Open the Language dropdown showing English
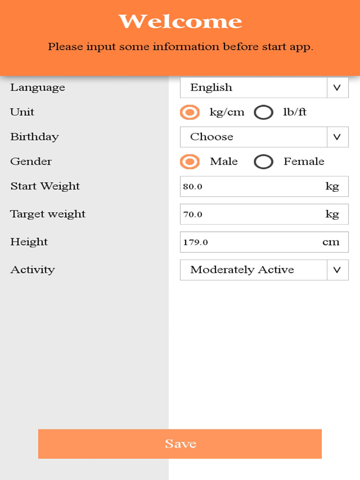360x480 pixels. point(264,87)
